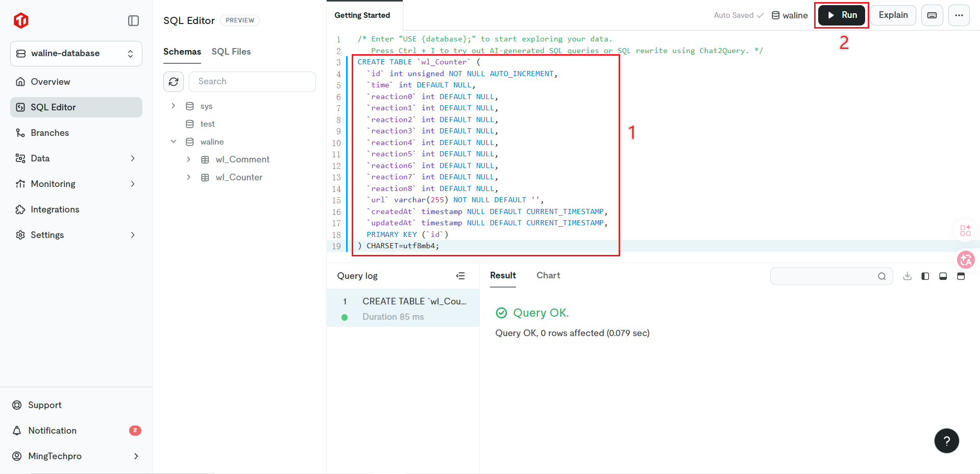Click the TiDB Cloud logo

click(21, 20)
